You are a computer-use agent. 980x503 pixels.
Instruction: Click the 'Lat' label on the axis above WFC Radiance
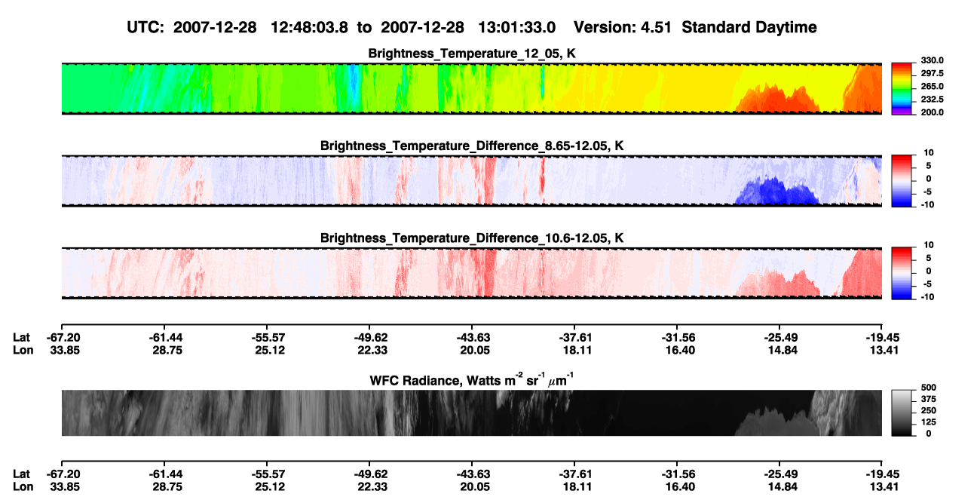[22, 338]
